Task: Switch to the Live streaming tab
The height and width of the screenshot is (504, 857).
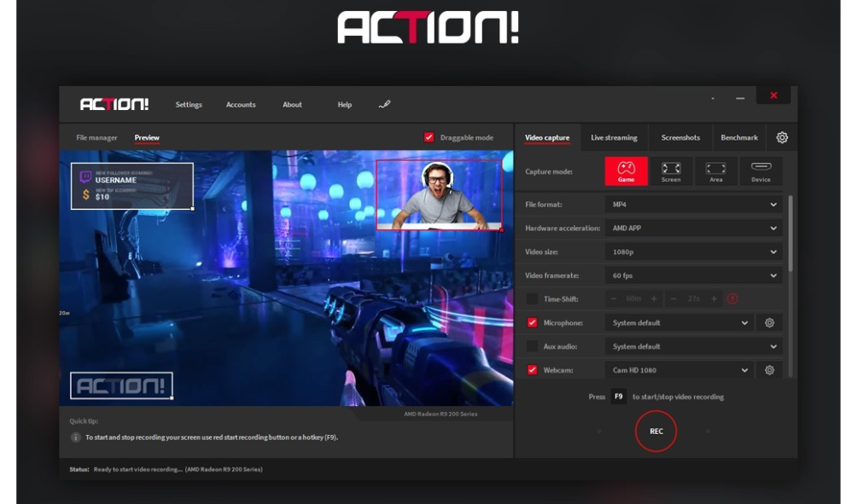Action: (x=614, y=137)
